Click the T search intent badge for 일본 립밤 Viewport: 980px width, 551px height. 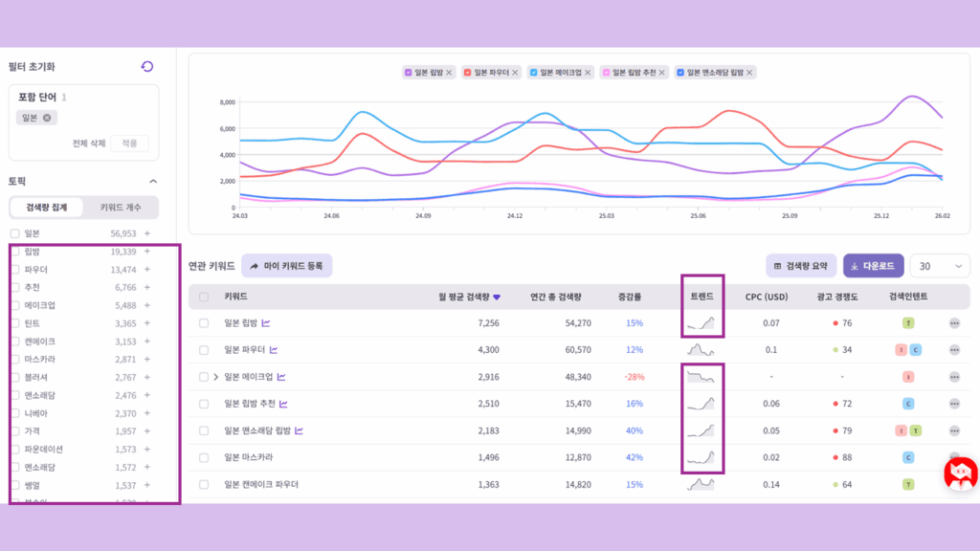(x=908, y=323)
